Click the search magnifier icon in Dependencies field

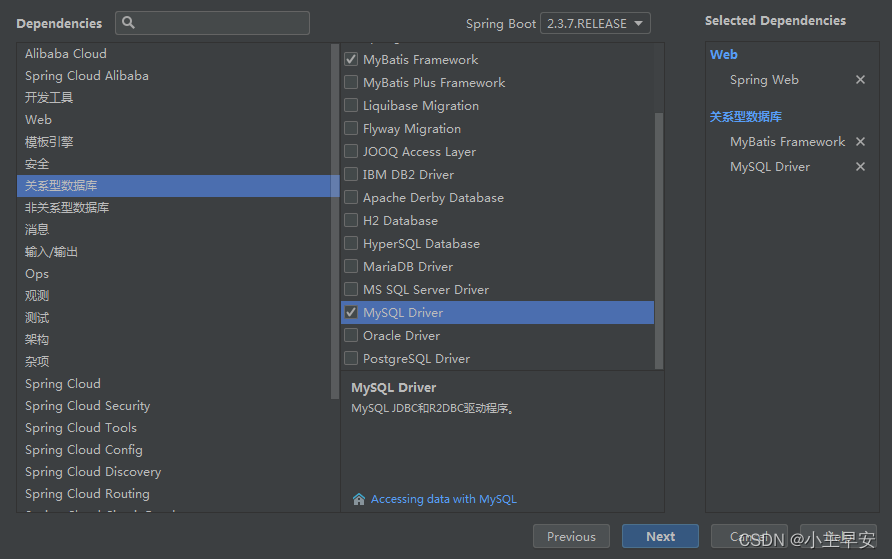tap(129, 23)
